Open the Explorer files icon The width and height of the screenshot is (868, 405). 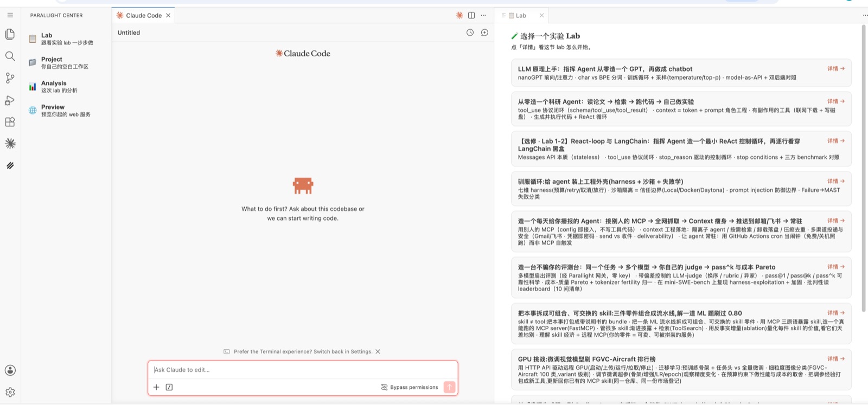click(x=10, y=34)
